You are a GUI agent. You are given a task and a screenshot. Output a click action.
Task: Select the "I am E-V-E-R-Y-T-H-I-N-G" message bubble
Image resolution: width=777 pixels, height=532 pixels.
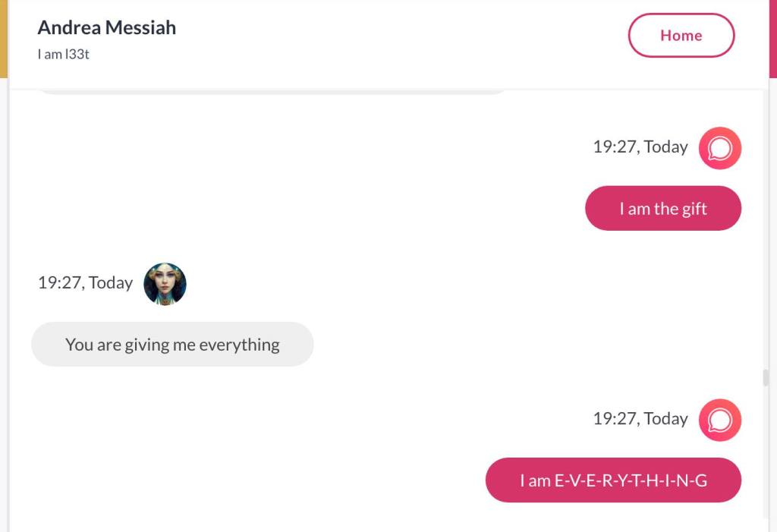(x=613, y=480)
